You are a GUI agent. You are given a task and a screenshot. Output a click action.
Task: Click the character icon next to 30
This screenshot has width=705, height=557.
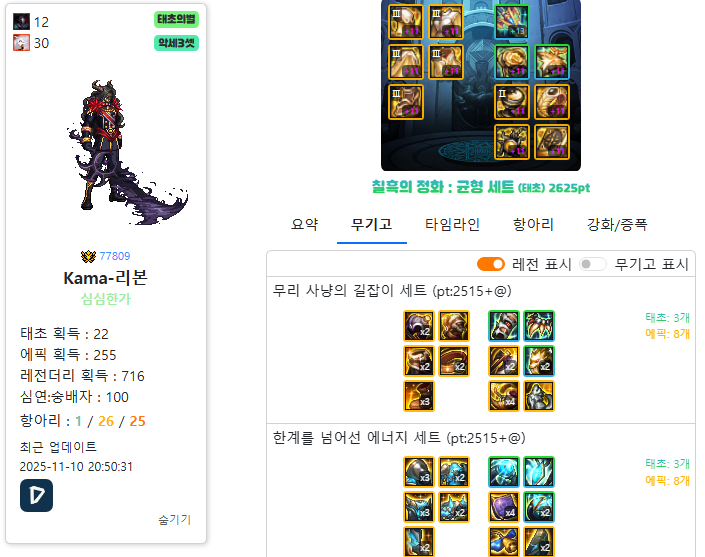(x=21, y=43)
